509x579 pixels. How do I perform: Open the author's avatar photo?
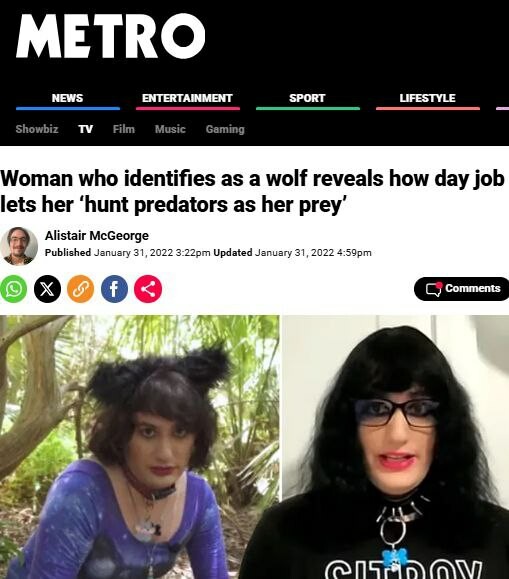tap(19, 246)
